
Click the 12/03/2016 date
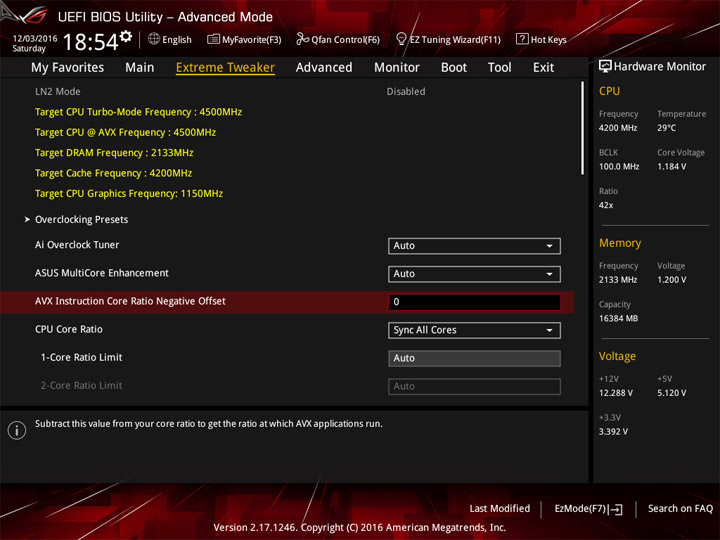(x=35, y=38)
